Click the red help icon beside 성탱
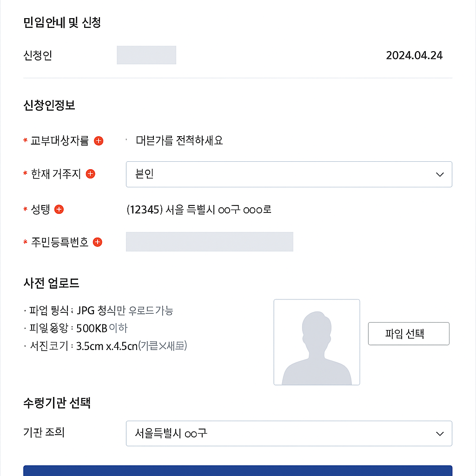Viewport: 476px width, 476px height. 59,209
